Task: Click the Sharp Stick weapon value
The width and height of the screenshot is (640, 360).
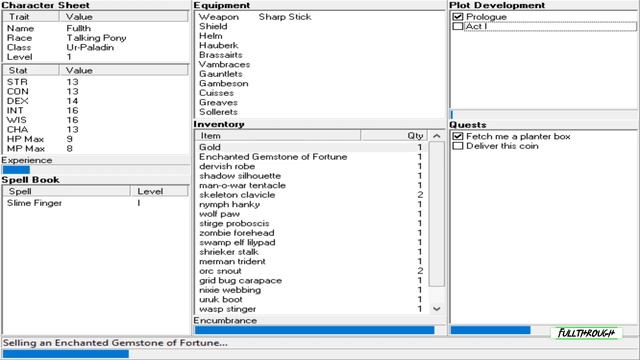Action: click(285, 17)
